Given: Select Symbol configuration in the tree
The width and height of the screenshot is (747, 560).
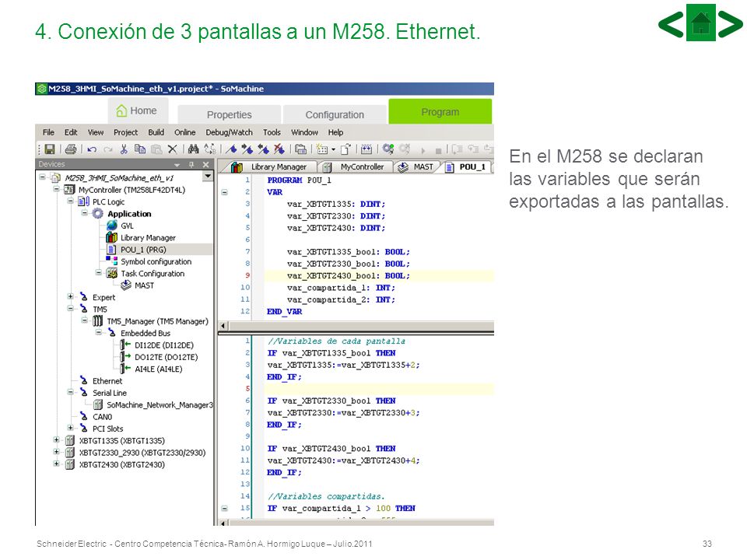Looking at the screenshot, I should pyautogui.click(x=156, y=261).
